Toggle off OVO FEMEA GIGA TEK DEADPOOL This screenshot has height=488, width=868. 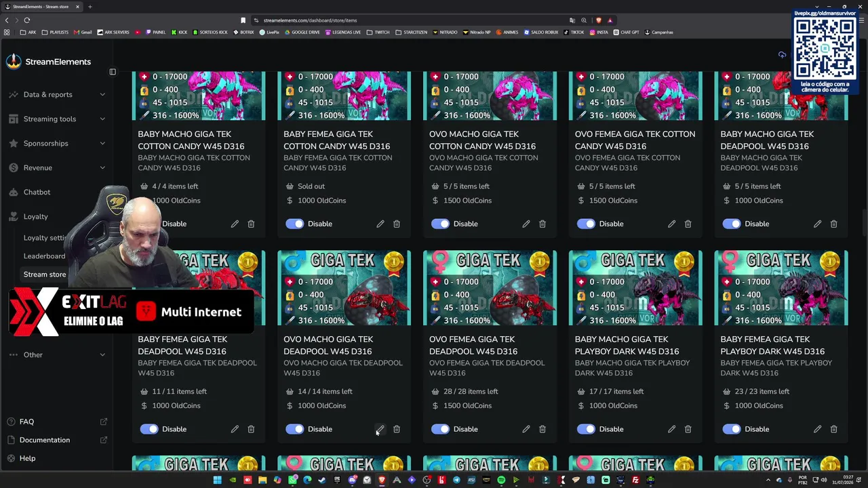[440, 429]
